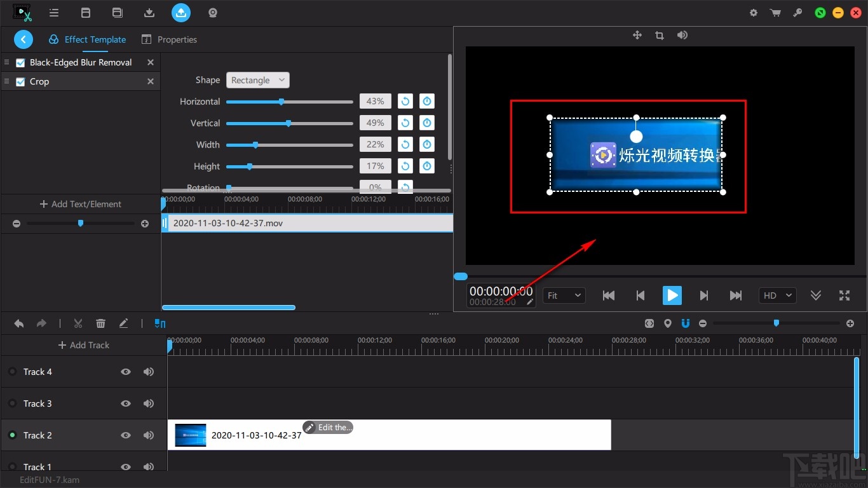Open the Fit zoom dropdown
The height and width of the screenshot is (488, 868).
(x=564, y=295)
